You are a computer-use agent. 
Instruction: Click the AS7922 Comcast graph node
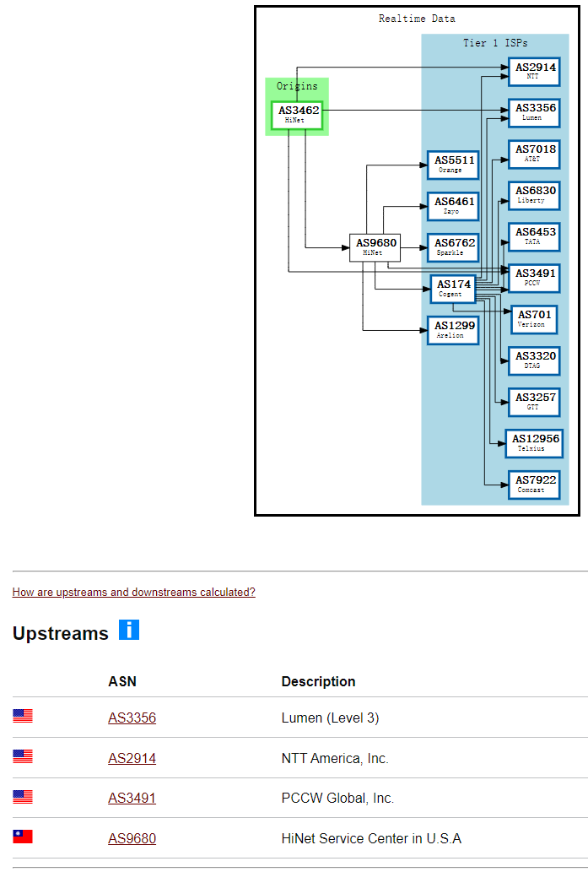click(534, 485)
